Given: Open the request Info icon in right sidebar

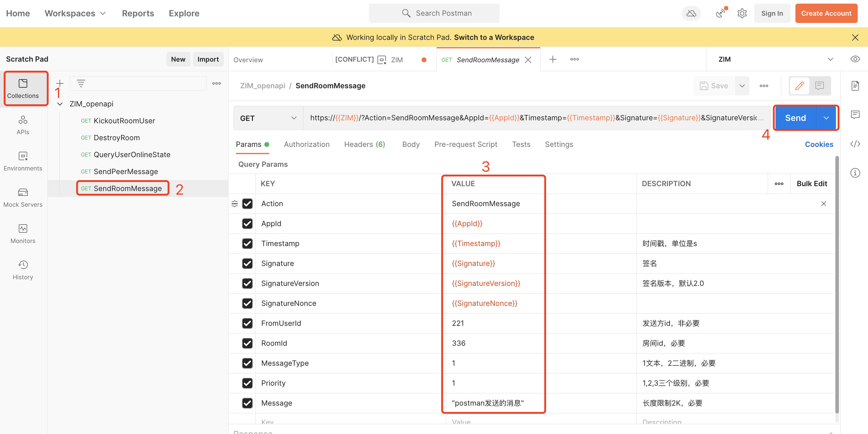Looking at the screenshot, I should (x=855, y=173).
